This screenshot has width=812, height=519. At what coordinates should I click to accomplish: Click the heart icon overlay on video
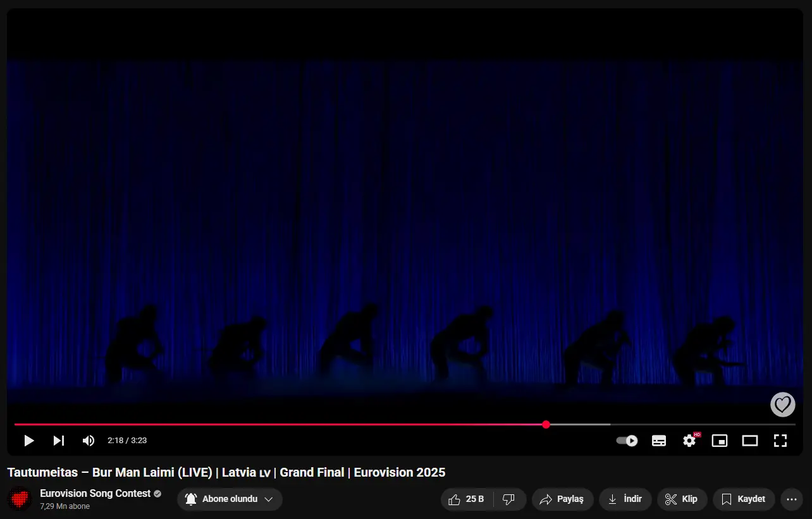783,404
